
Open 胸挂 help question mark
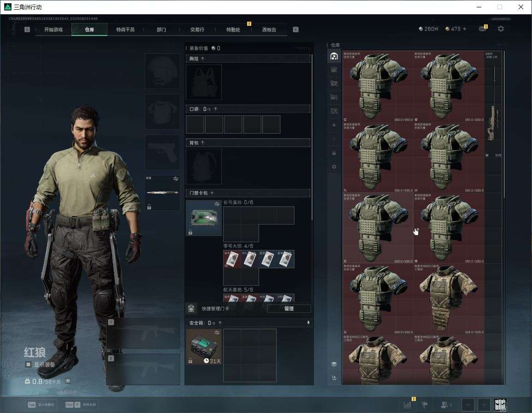point(202,59)
